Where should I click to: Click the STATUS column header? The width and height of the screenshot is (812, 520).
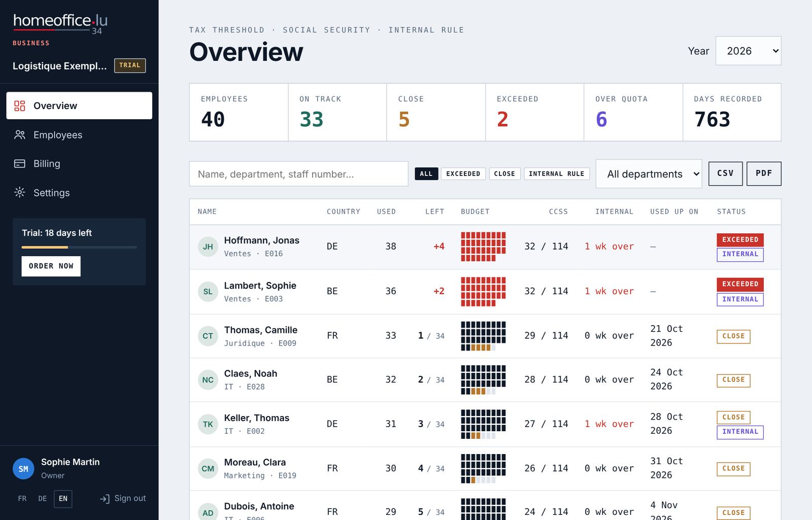point(731,212)
